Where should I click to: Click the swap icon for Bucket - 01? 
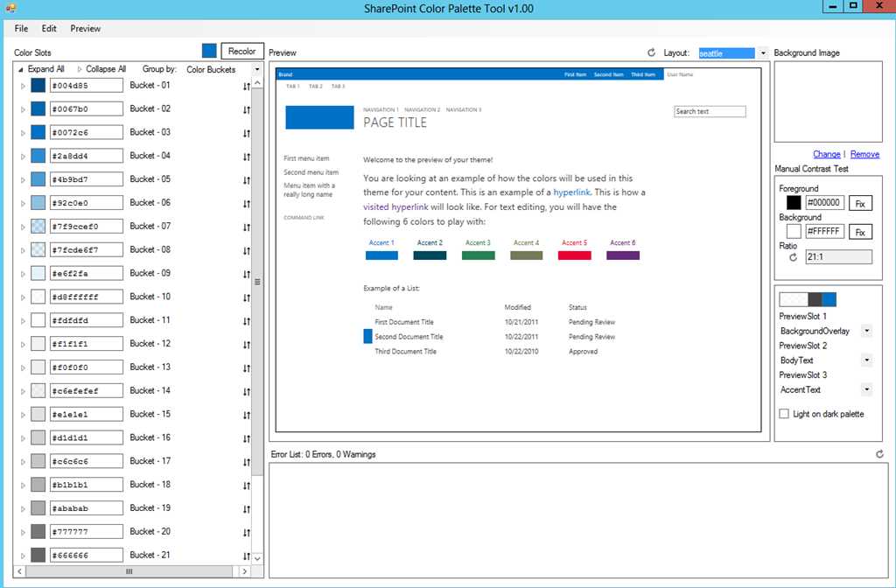pyautogui.click(x=246, y=87)
